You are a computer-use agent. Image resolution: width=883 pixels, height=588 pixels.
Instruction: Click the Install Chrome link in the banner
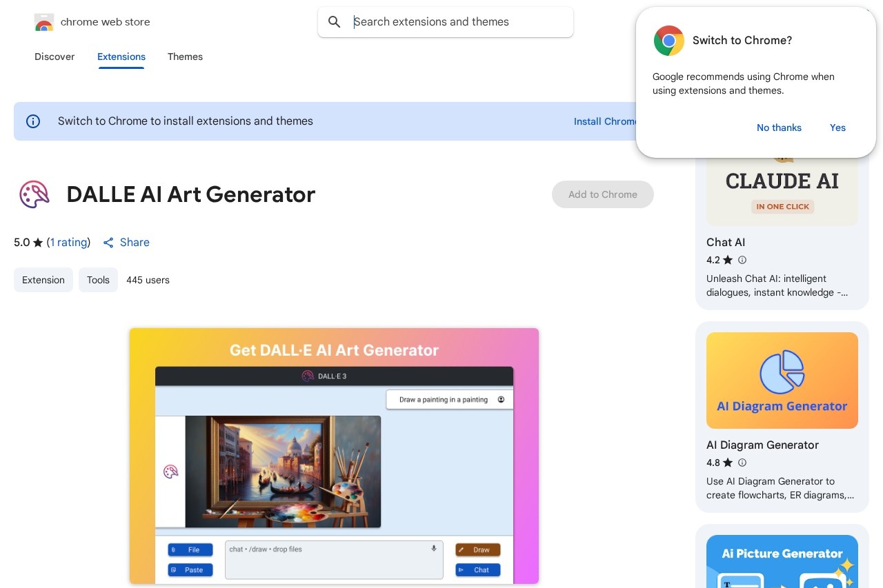point(605,121)
